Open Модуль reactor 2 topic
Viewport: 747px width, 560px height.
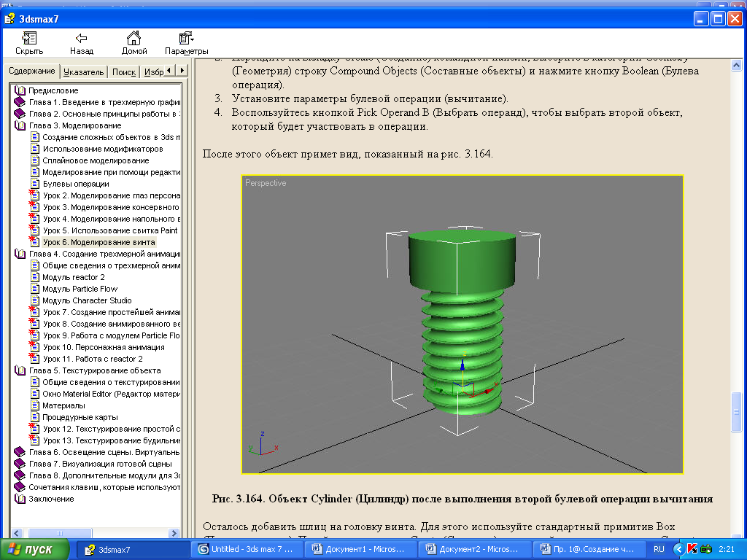74,277
